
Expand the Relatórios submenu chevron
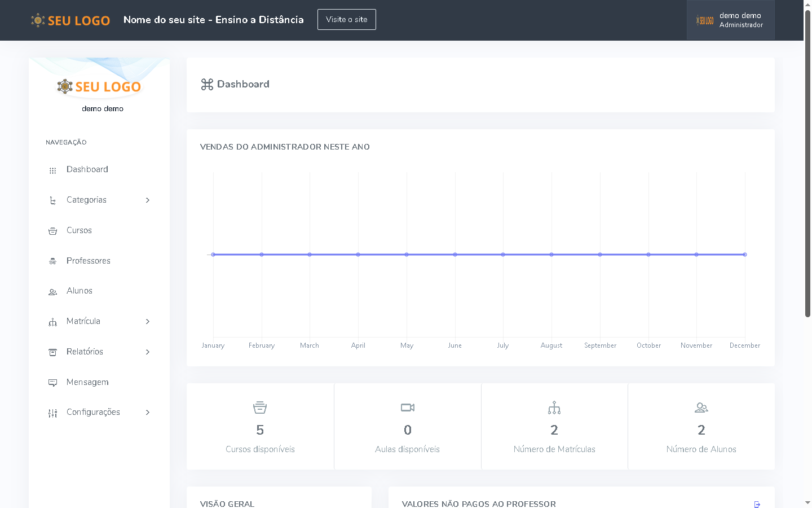click(148, 352)
